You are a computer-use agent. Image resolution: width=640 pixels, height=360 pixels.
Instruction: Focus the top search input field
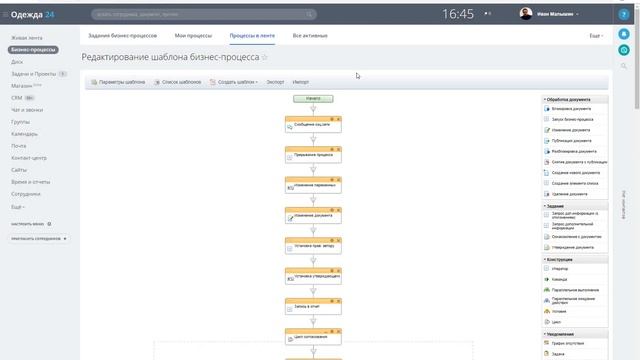point(203,14)
